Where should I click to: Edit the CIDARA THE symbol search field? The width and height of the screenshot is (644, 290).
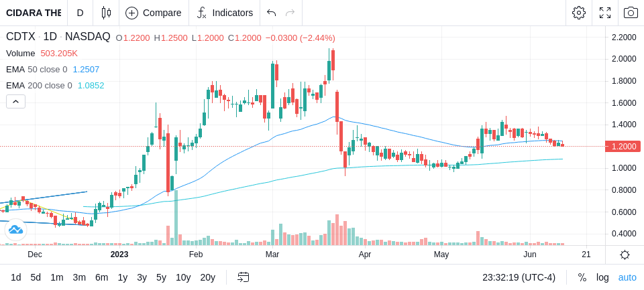coord(34,13)
